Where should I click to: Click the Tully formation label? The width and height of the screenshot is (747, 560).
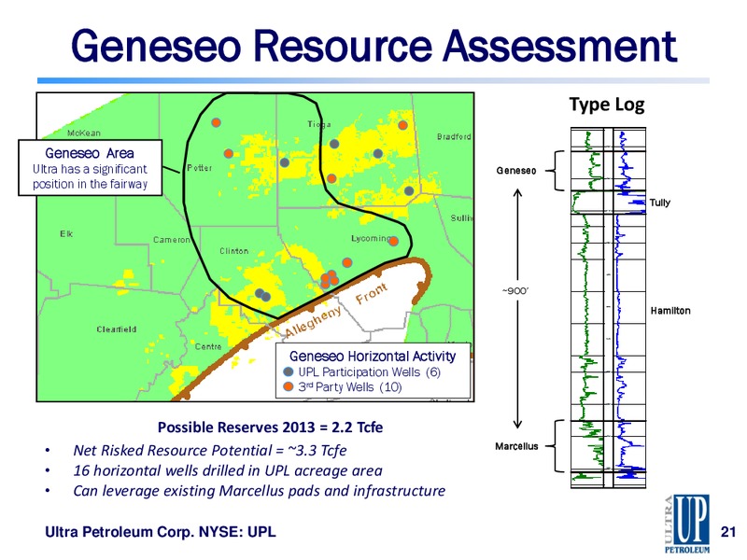[660, 203]
